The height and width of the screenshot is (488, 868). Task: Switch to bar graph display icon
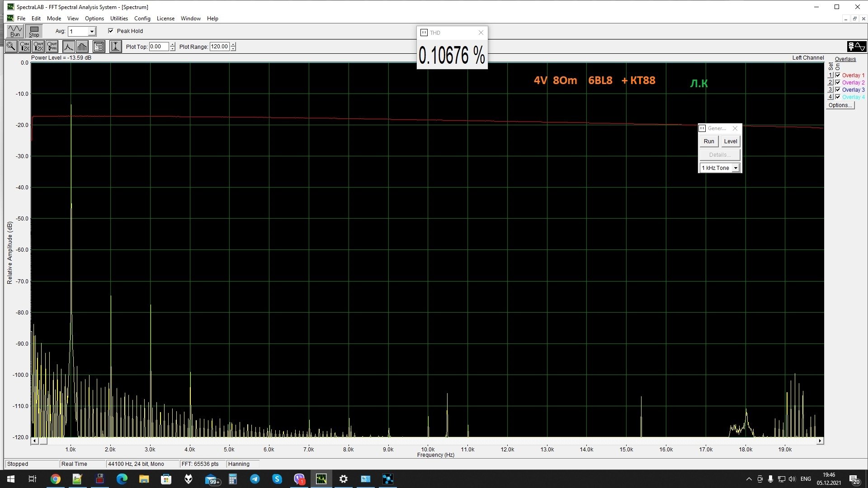82,47
